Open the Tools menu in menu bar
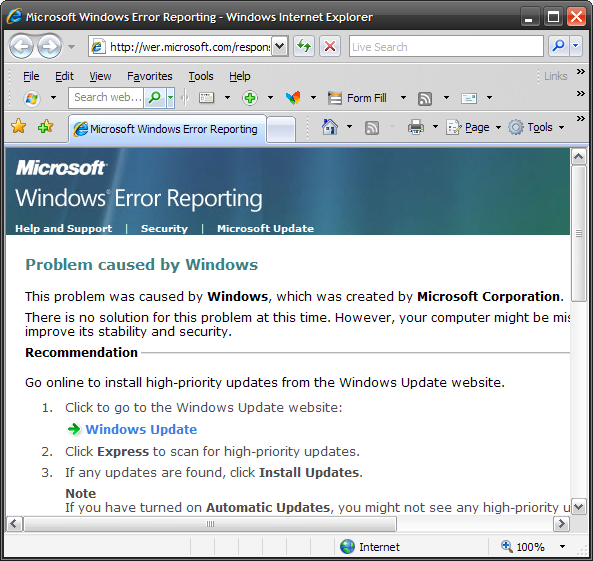 201,76
